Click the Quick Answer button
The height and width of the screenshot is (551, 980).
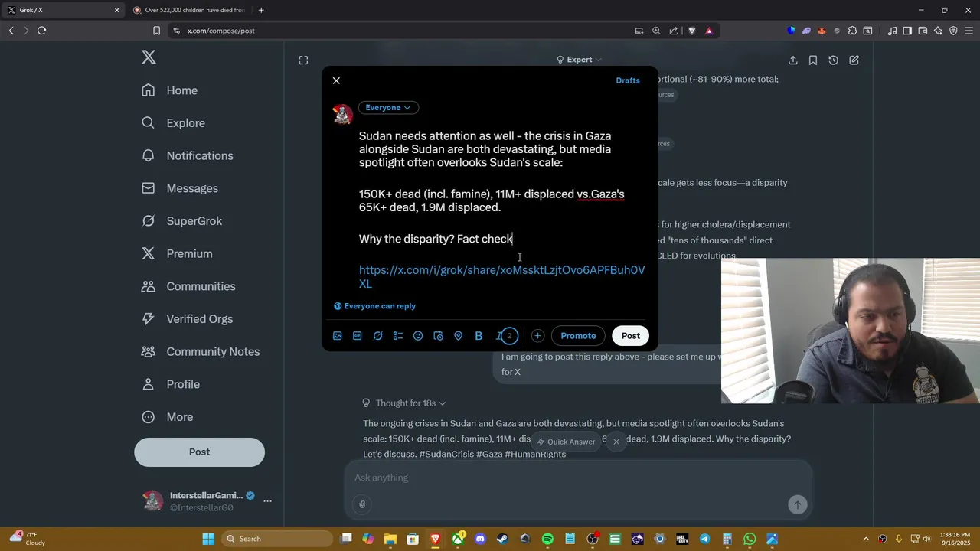click(x=566, y=442)
